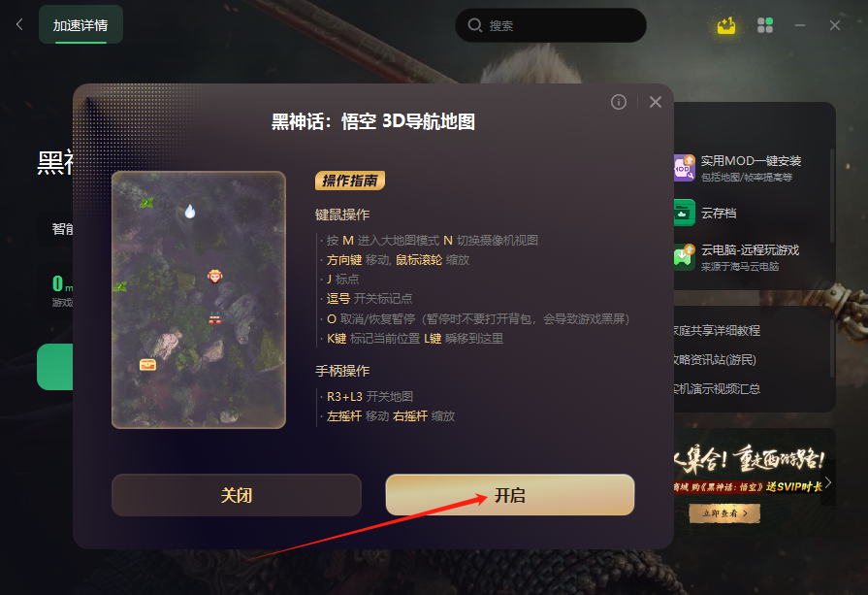868x595 pixels.
Task: Open the green grid apps icon
Action: (x=765, y=25)
